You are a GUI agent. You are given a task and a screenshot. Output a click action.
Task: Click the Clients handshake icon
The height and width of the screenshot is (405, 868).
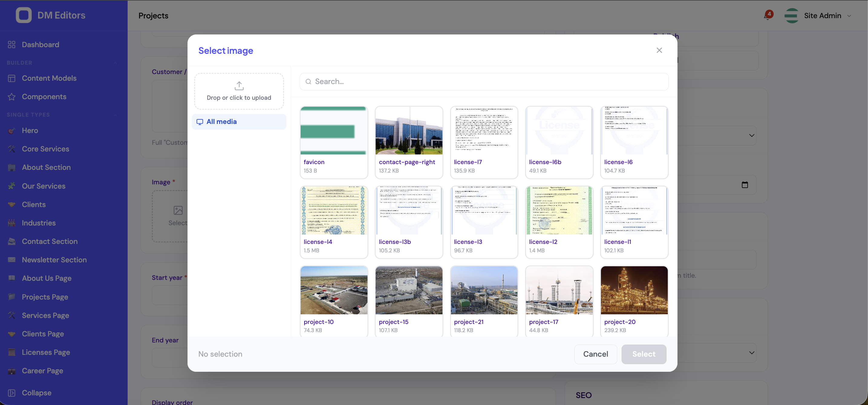pyautogui.click(x=12, y=204)
